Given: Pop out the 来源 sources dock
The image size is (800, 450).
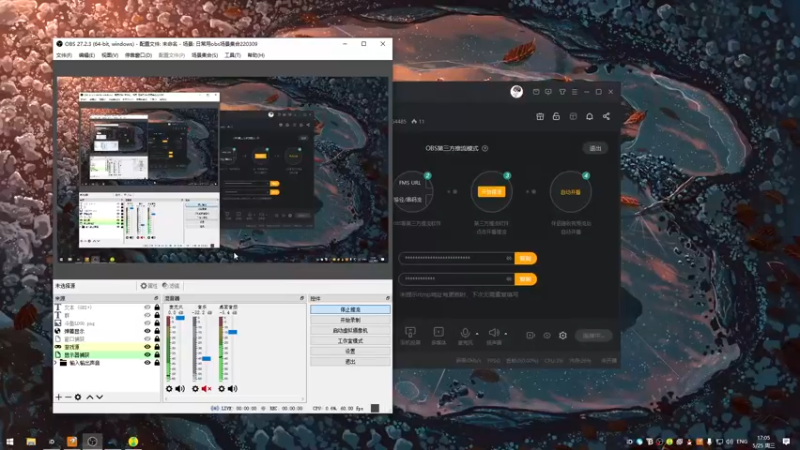Looking at the screenshot, I should tap(156, 298).
